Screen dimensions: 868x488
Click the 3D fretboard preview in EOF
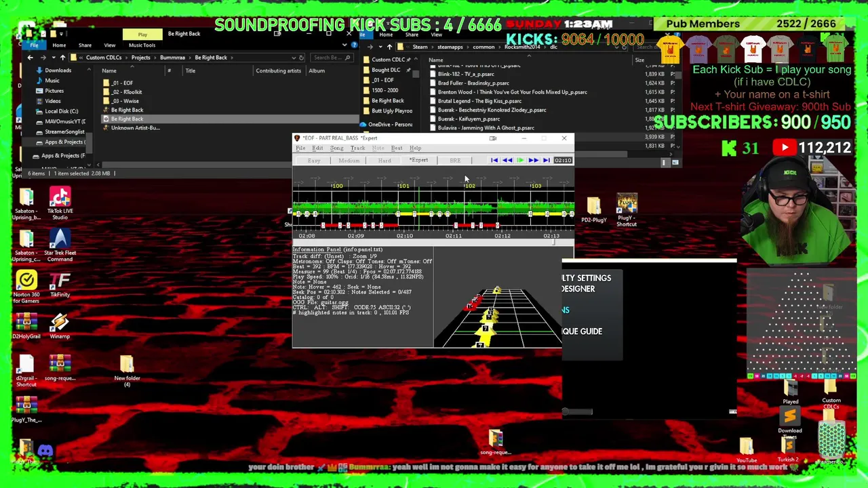(498, 298)
